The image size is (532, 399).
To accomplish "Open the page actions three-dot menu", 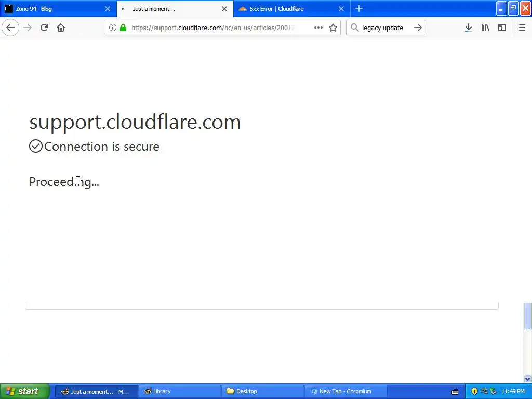I will [318, 28].
